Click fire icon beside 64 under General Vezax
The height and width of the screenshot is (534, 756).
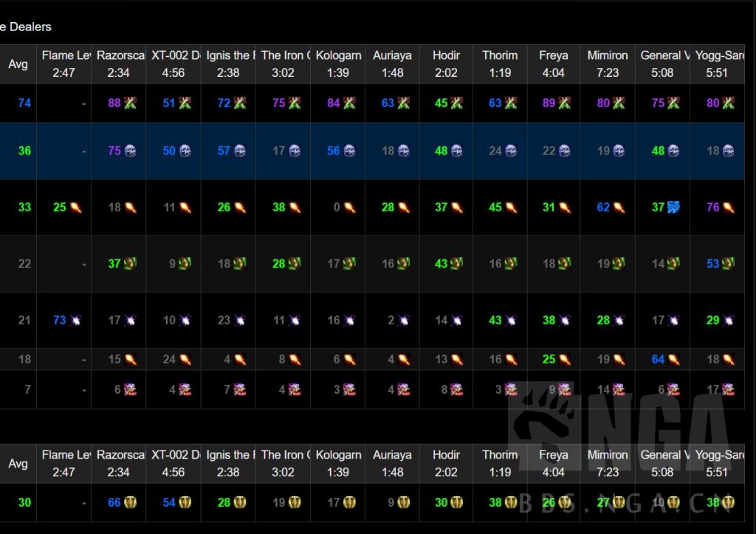point(674,360)
